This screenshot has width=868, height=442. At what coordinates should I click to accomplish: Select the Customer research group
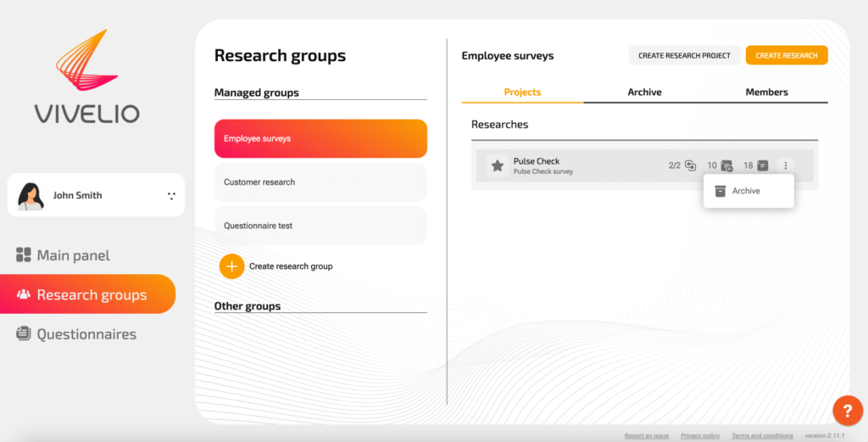pyautogui.click(x=320, y=182)
